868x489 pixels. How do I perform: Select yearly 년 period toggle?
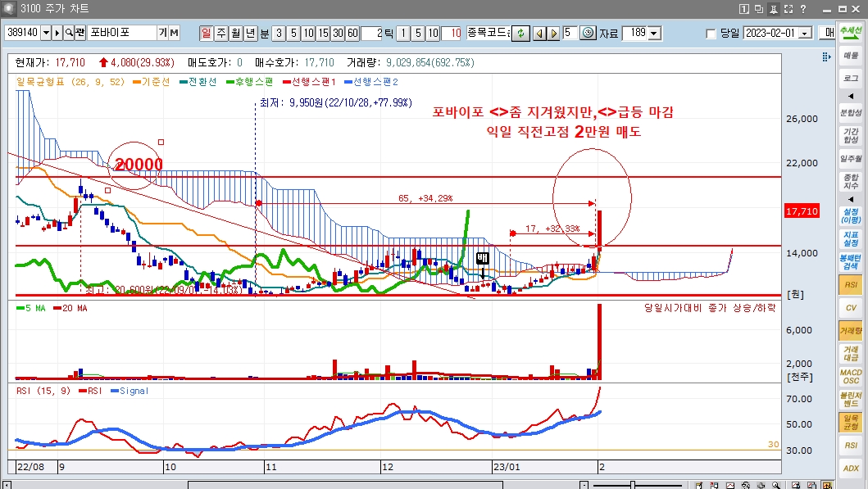point(250,34)
